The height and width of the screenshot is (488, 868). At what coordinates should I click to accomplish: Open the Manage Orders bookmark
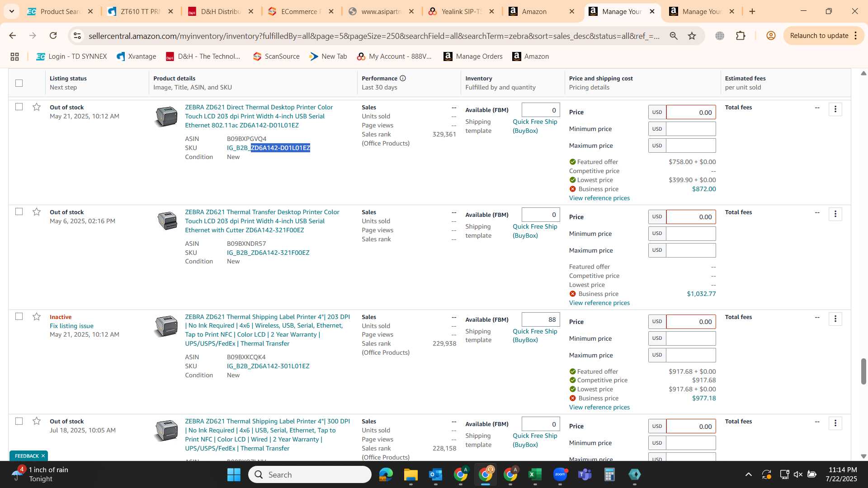click(473, 56)
